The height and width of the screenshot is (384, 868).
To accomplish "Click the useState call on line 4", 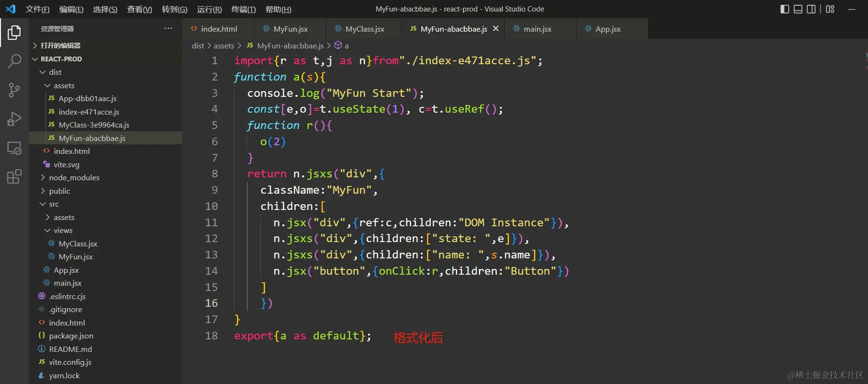I will [359, 109].
